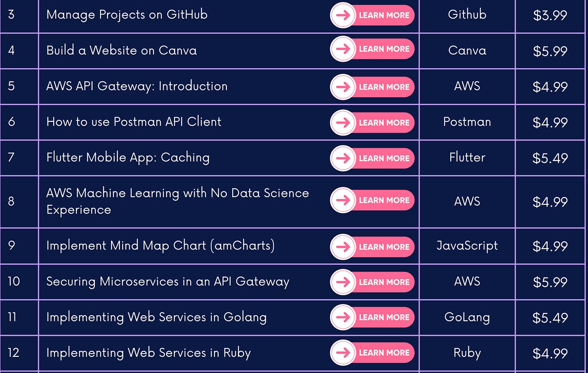Select 'AWS Machine Learning with No Data Science Experience'

178,201
